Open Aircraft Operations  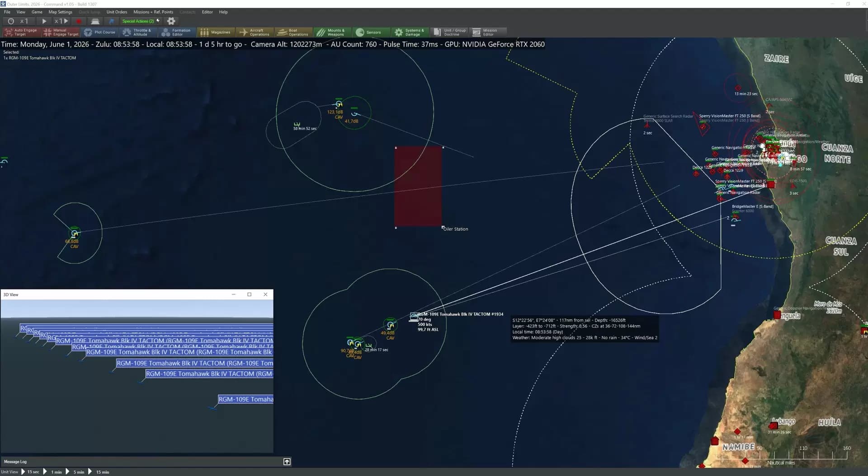click(255, 32)
